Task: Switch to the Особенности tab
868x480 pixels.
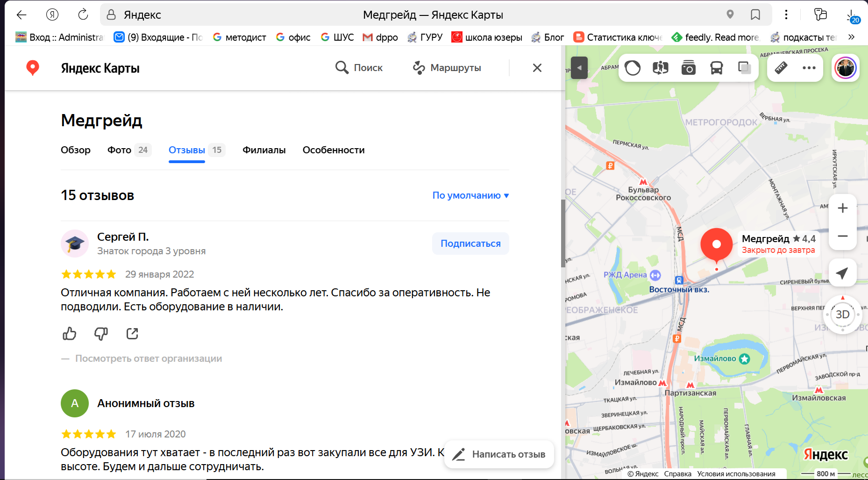Action: coord(334,150)
